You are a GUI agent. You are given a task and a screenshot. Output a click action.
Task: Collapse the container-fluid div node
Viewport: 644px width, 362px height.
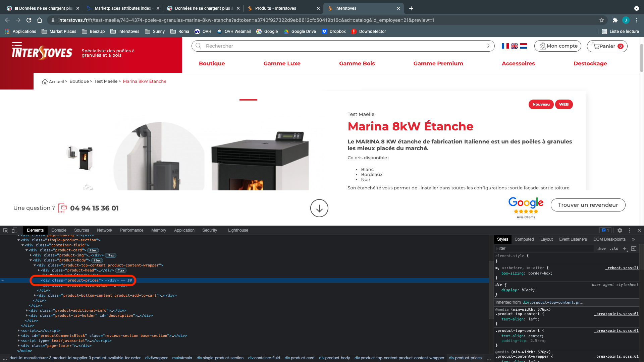(x=22, y=245)
